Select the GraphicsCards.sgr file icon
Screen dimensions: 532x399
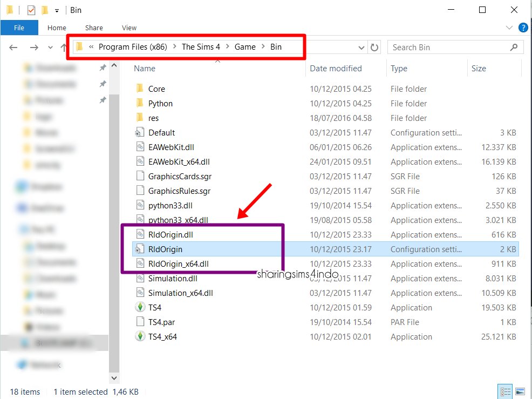[140, 176]
